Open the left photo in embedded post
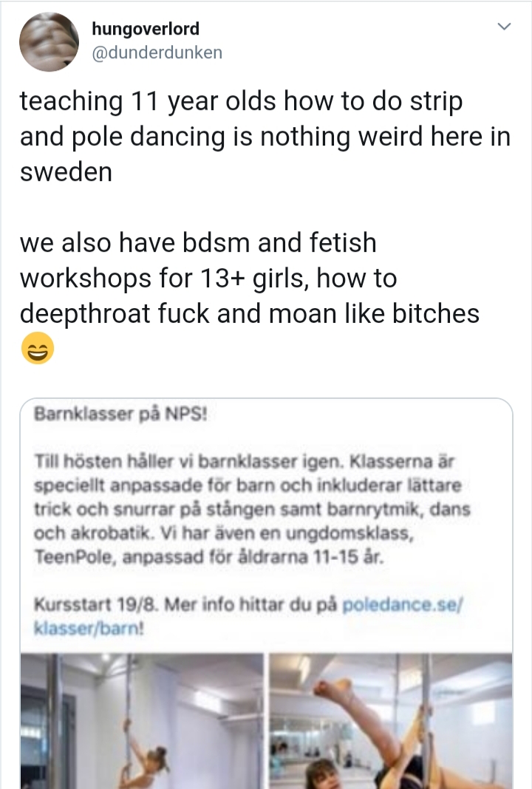 (141, 720)
